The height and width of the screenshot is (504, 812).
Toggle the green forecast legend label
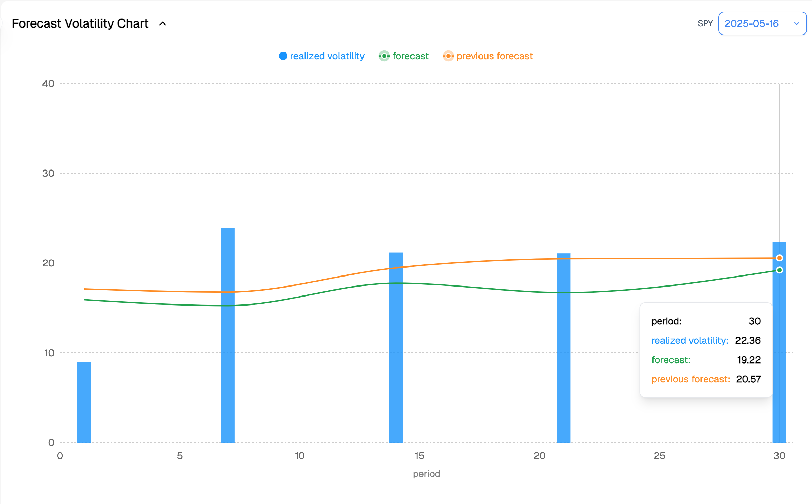(410, 56)
